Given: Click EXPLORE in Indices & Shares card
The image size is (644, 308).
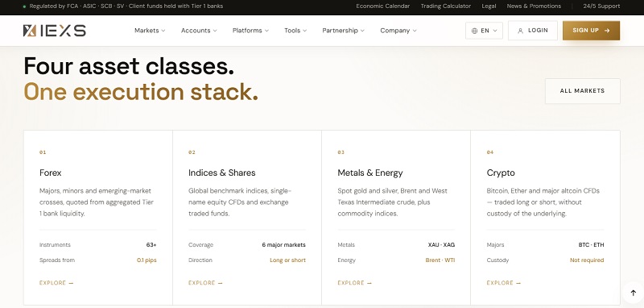Looking at the screenshot, I should click(x=205, y=283).
